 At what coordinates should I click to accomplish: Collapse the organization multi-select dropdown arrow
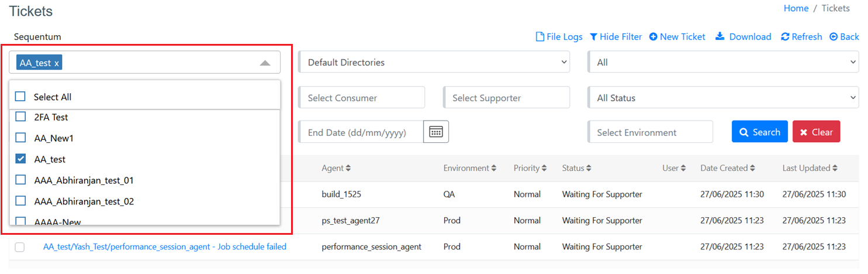click(x=265, y=63)
